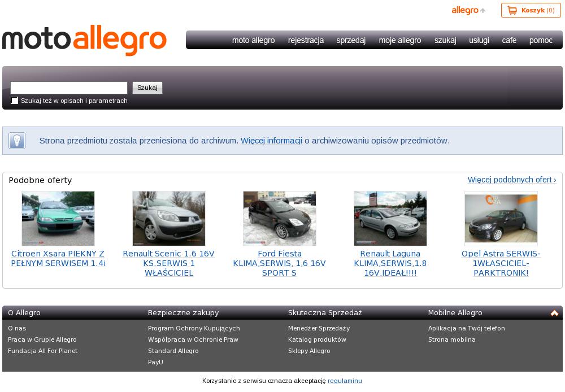This screenshot has width=565, height=392.
Task: Open the cafe menu item
Action: [509, 40]
